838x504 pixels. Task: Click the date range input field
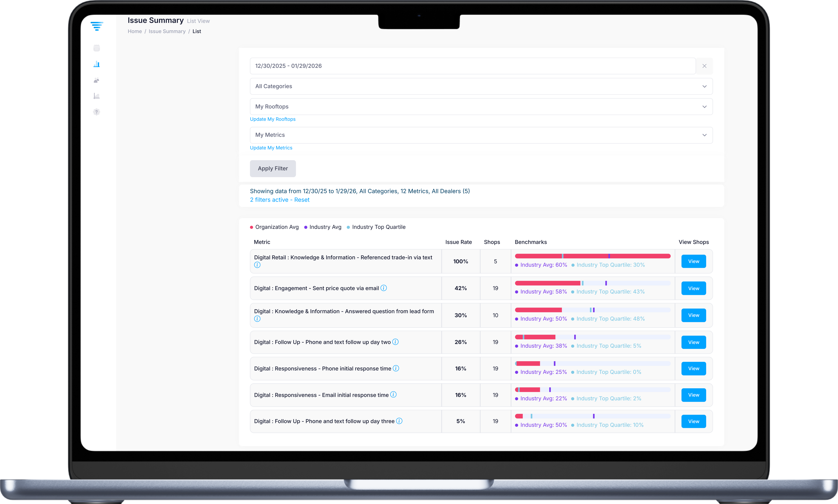(x=472, y=66)
